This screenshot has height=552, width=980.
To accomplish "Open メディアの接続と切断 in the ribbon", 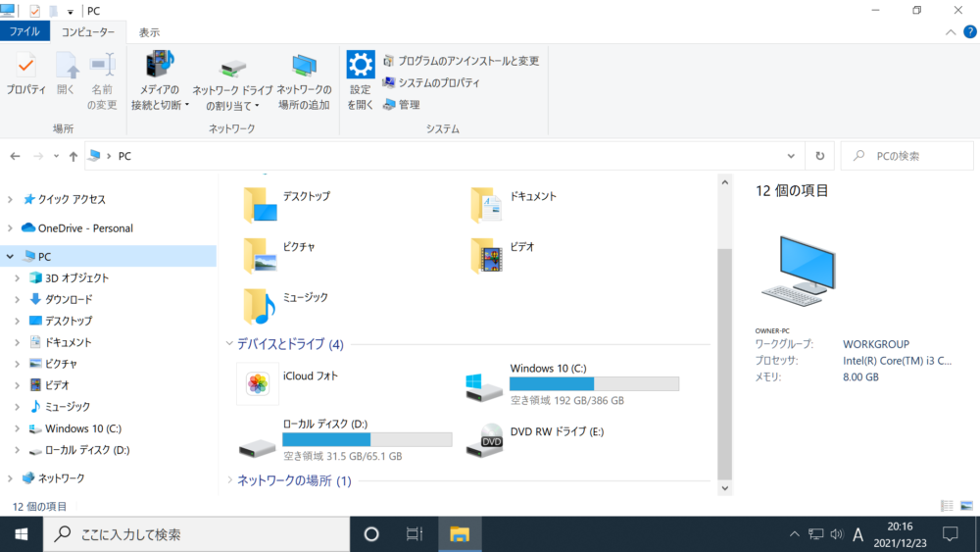I will point(160,80).
